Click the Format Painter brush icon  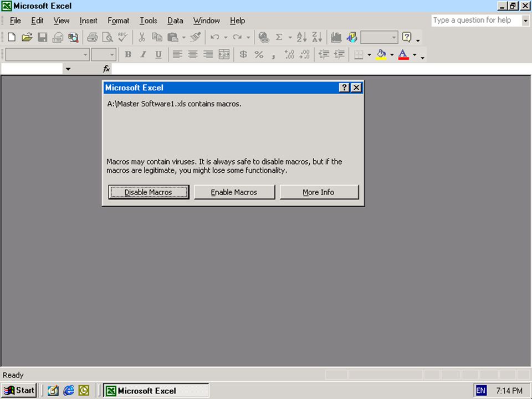[x=196, y=37]
